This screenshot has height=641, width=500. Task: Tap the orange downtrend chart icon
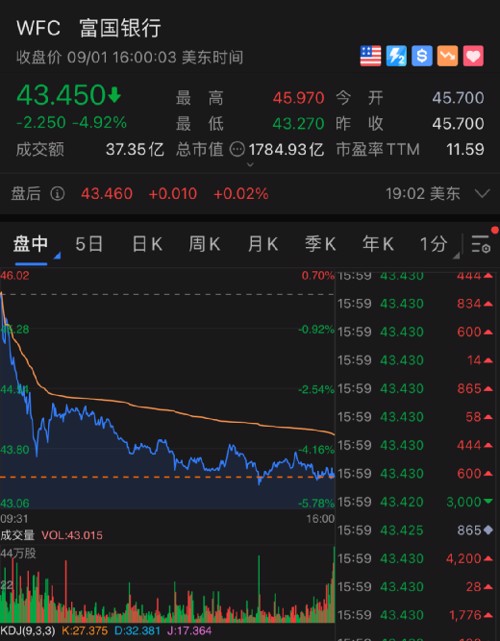pyautogui.click(x=448, y=56)
